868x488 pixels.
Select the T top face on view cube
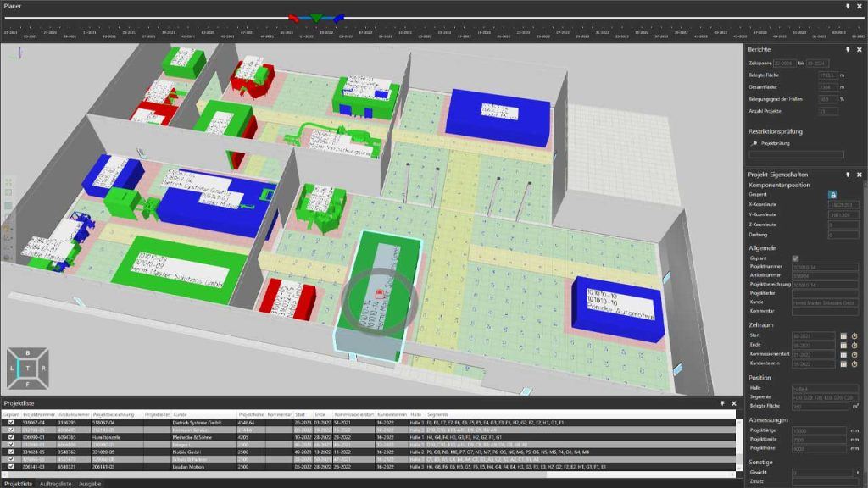[x=28, y=368]
